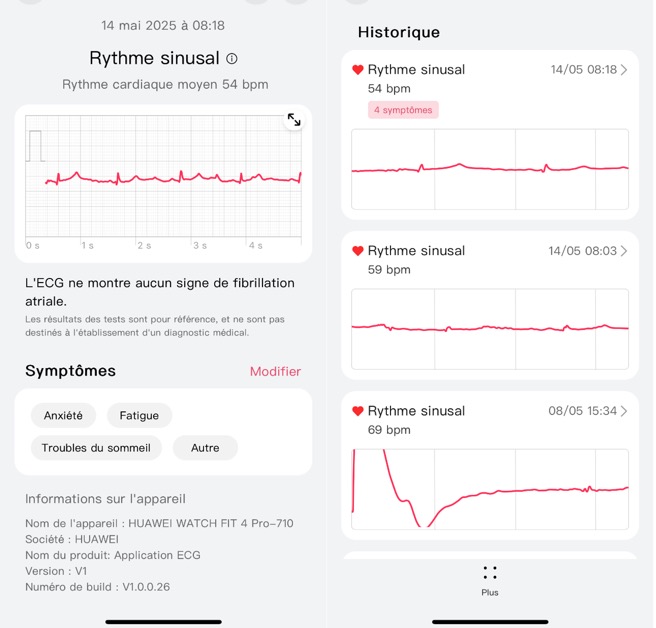Tap heart icon of 14/05 08:18 entry
Image resolution: width=656 pixels, height=628 pixels.
click(x=358, y=70)
